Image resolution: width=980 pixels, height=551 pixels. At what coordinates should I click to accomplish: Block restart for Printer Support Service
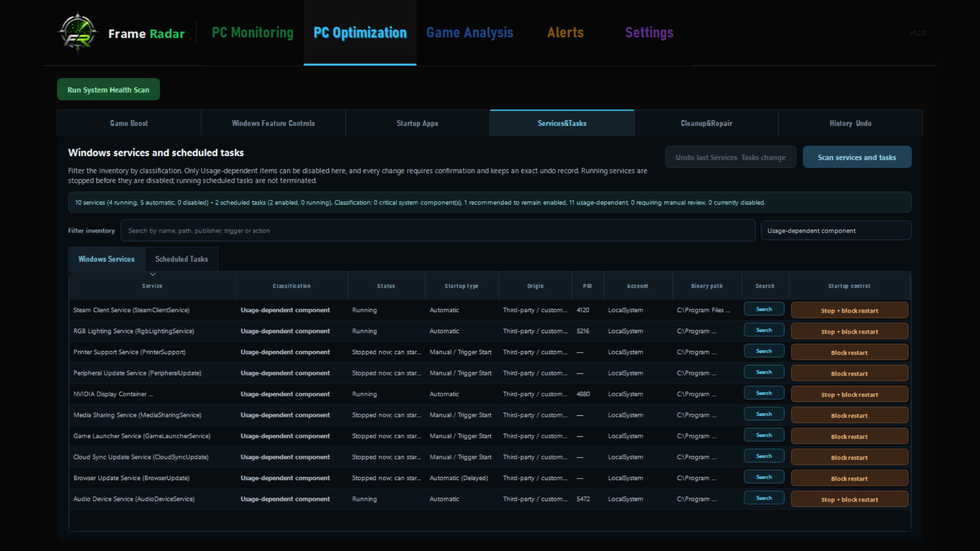coord(849,352)
